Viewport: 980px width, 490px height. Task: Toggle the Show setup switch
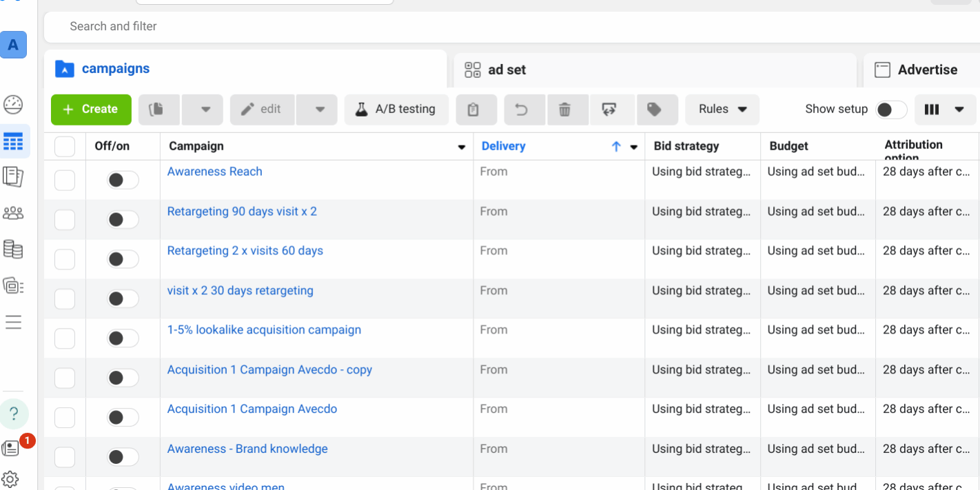coord(890,110)
